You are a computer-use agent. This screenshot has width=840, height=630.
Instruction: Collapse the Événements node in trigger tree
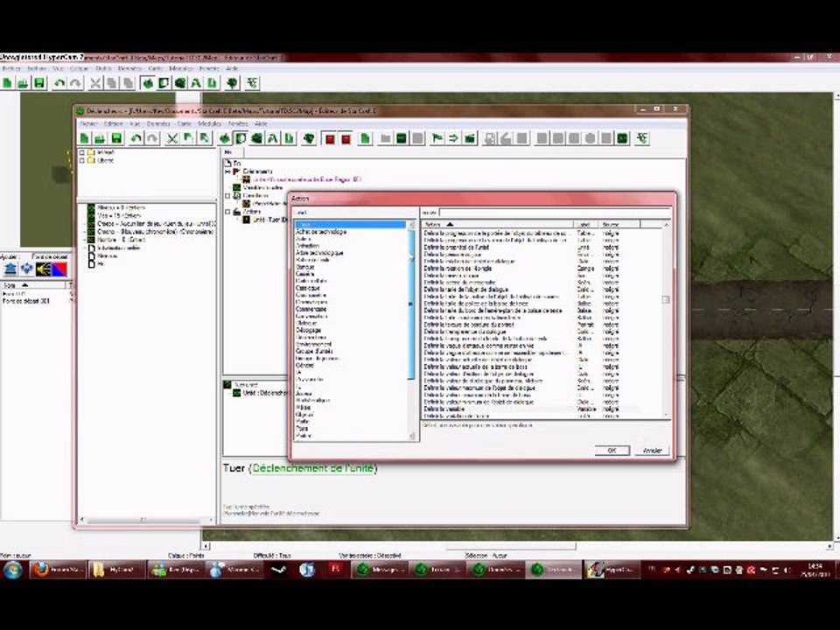pos(227,171)
